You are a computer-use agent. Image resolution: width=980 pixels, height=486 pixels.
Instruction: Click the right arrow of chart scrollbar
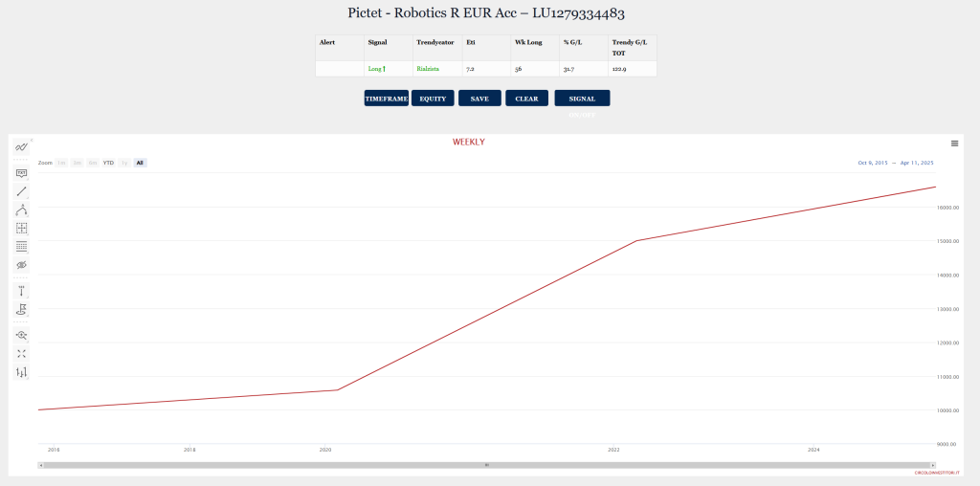[x=933, y=465]
